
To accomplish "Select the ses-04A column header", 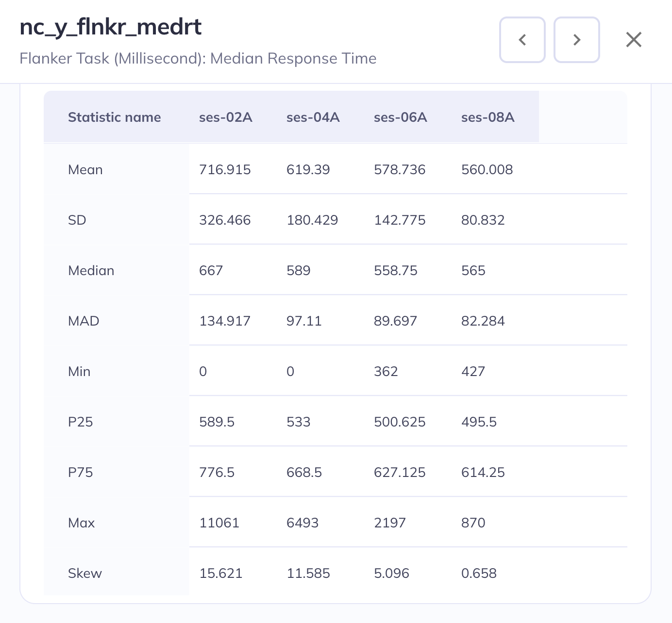I will 313,117.
